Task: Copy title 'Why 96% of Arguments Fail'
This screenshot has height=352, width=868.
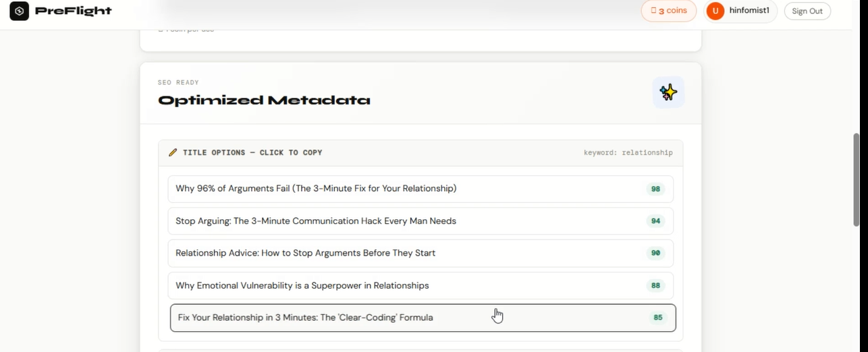Action: (x=421, y=189)
